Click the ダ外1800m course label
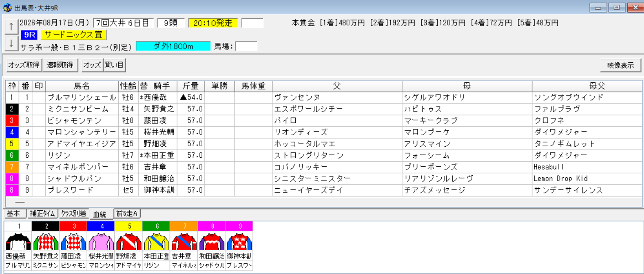Viewport: 644px width, 274px height. coord(173,46)
